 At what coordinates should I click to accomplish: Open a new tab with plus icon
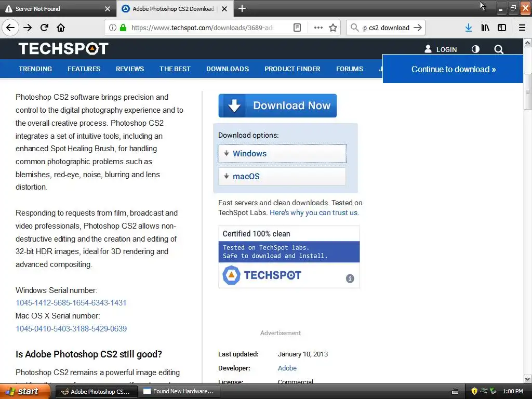242,8
